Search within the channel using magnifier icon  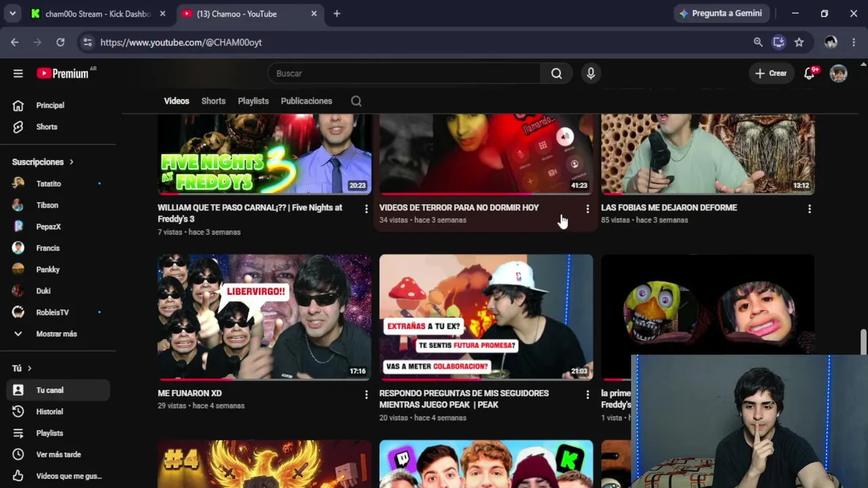point(356,101)
